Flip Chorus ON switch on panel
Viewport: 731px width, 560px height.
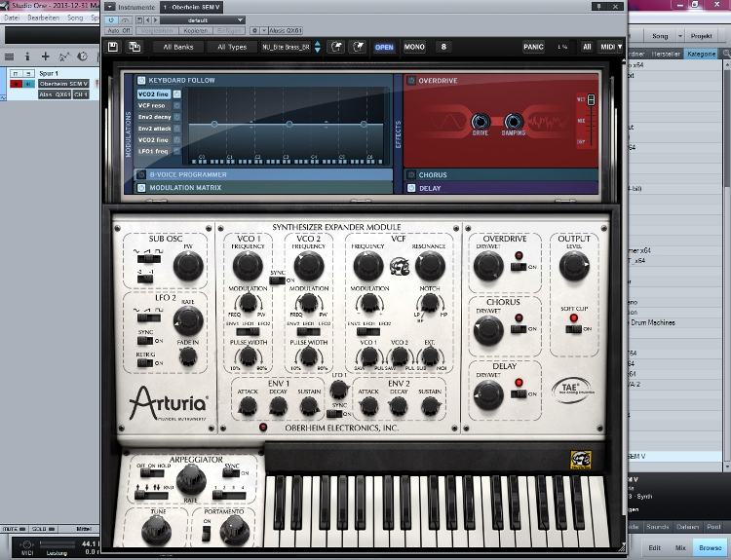(519, 329)
